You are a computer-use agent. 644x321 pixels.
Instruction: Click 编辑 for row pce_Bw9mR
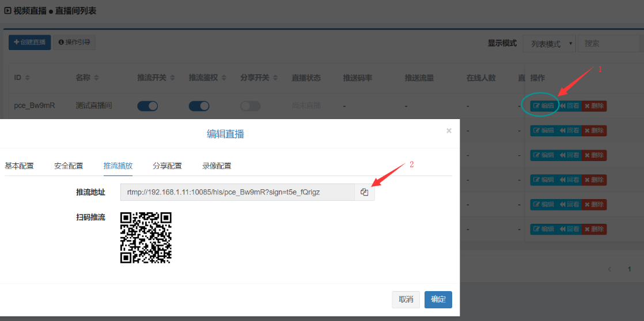(543, 106)
